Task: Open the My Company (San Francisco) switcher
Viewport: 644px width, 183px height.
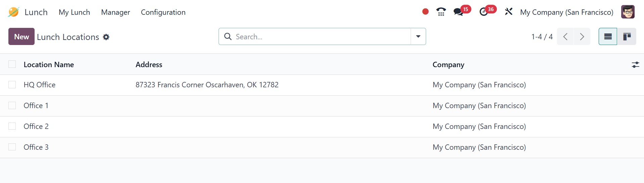Action: (566, 12)
